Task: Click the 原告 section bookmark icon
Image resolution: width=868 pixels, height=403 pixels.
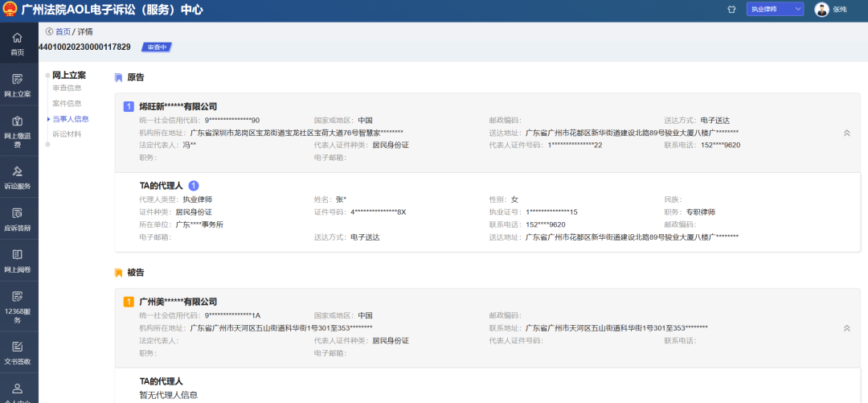Action: pyautogui.click(x=118, y=77)
